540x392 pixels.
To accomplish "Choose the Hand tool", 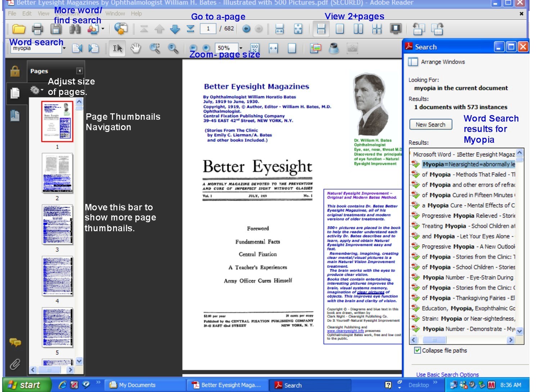I will coord(135,48).
